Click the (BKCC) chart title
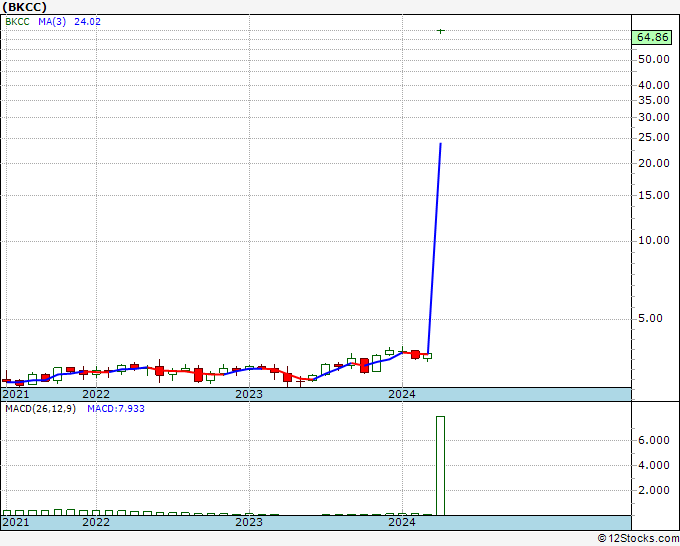This screenshot has height=546, width=680. (25, 7)
